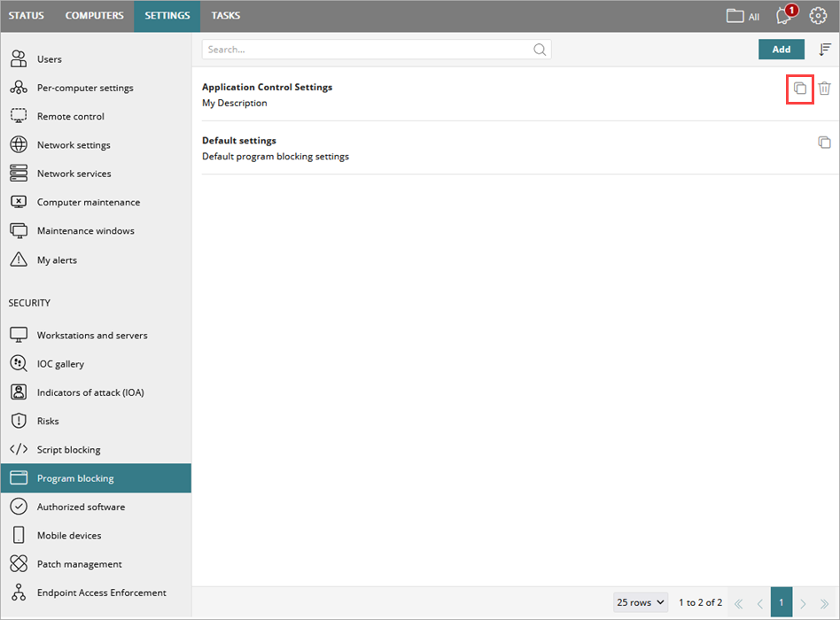This screenshot has height=620, width=840.
Task: Open the TASKS tab
Action: click(225, 15)
